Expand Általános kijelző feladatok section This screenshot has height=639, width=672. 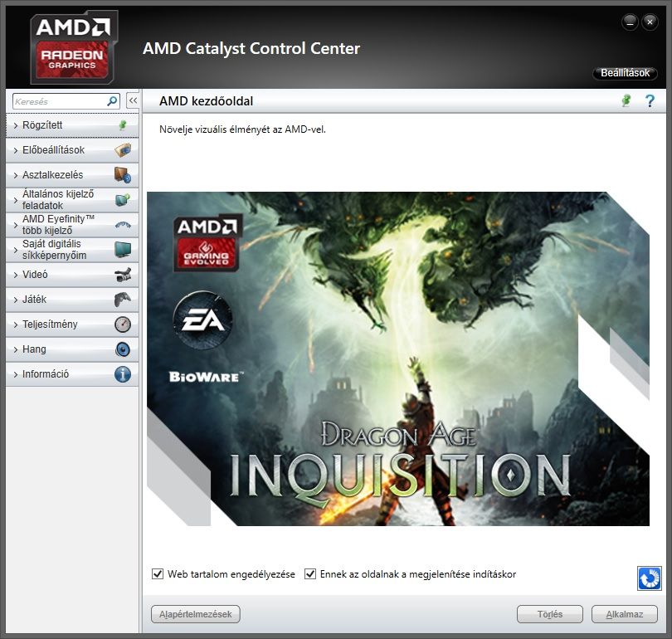pos(72,200)
